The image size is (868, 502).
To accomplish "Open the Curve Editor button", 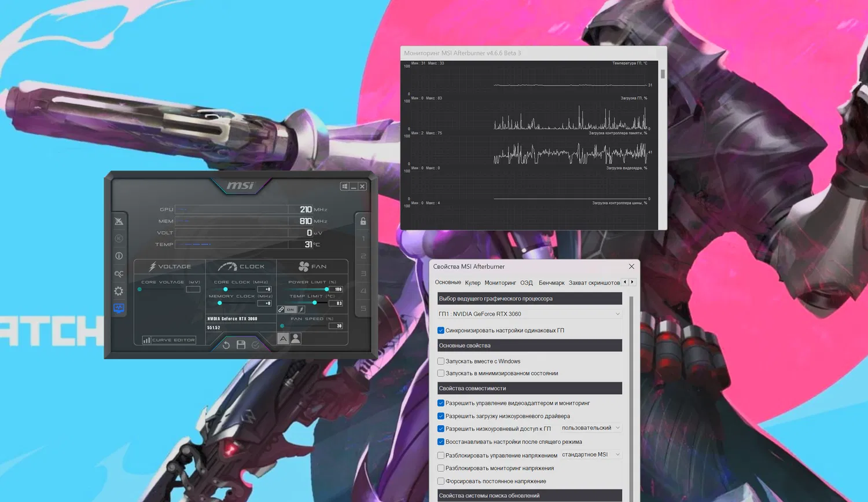I will click(x=169, y=340).
